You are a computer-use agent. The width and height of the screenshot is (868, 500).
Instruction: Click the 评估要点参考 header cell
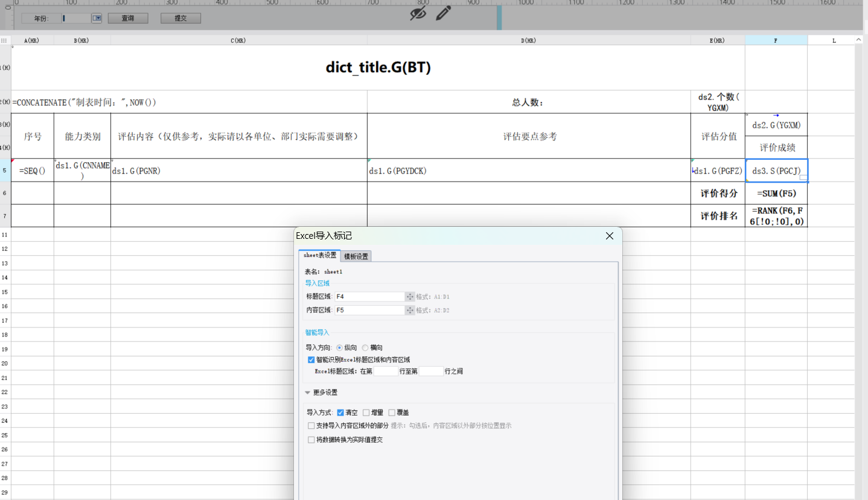pos(529,136)
